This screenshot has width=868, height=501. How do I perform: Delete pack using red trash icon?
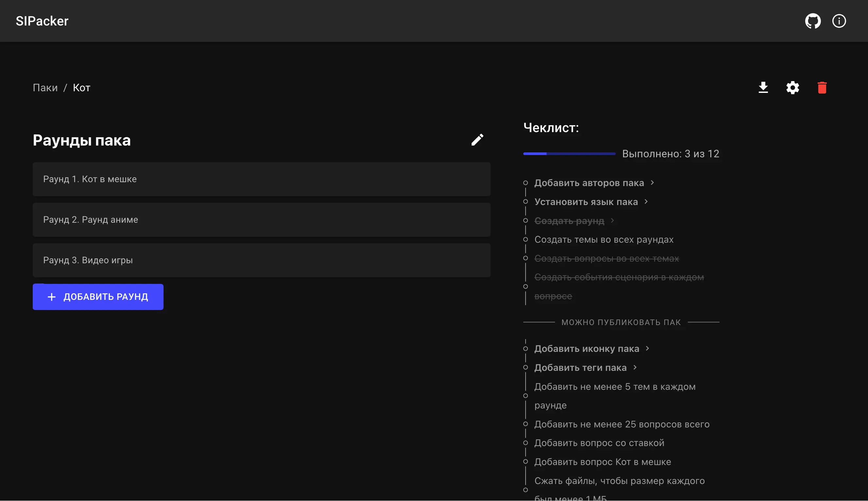[822, 88]
